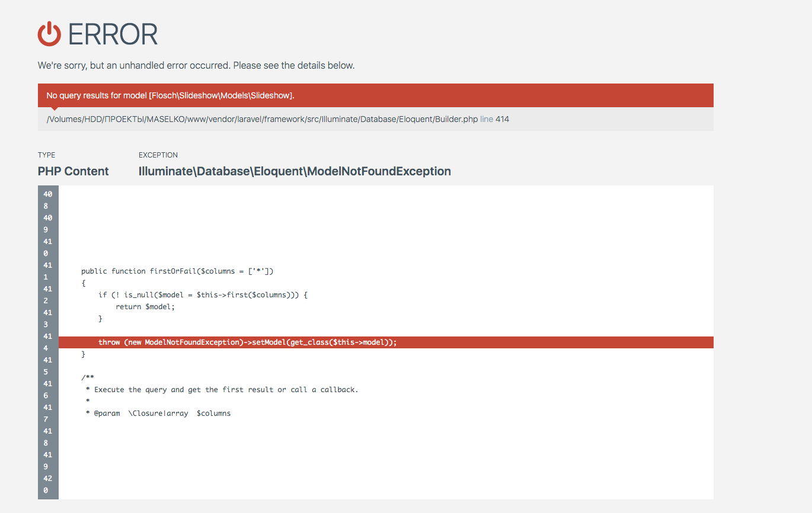Screen dimensions: 812x513
Task: Click the 'return $model;' code line
Action: tap(145, 307)
